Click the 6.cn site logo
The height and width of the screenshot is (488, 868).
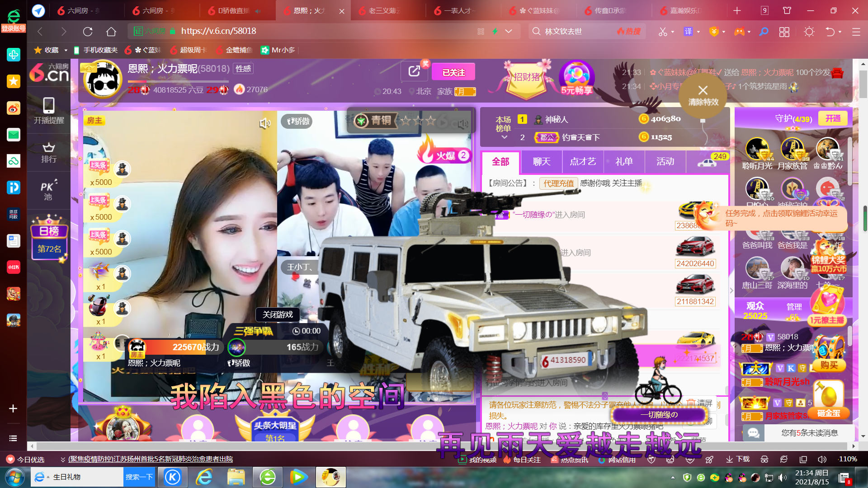[x=49, y=73]
